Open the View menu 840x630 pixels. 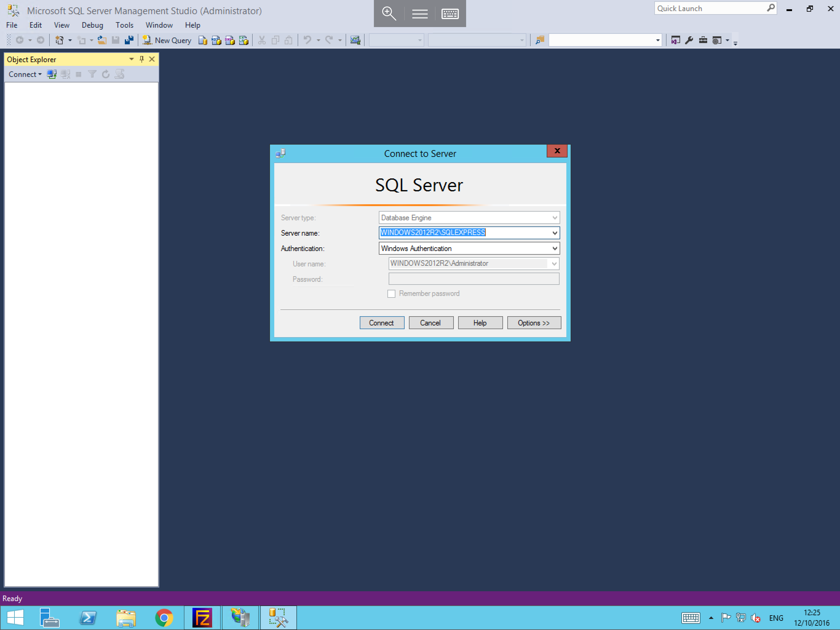(x=61, y=25)
